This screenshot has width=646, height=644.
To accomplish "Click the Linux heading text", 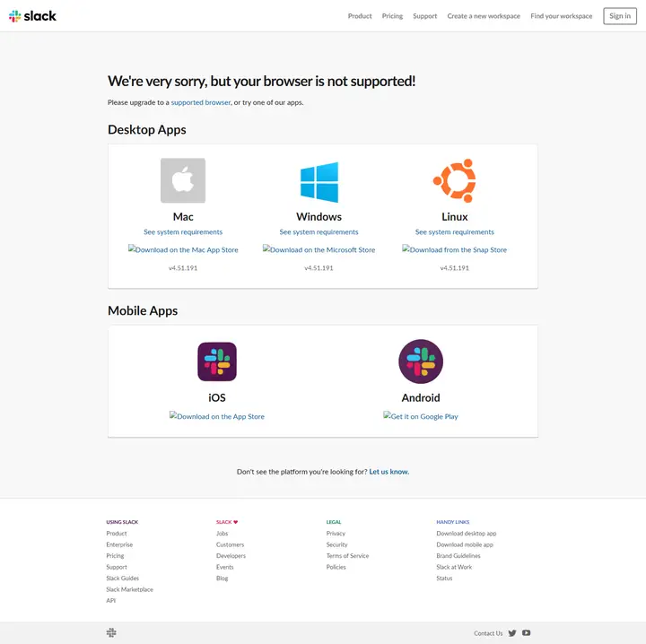I will 454,216.
